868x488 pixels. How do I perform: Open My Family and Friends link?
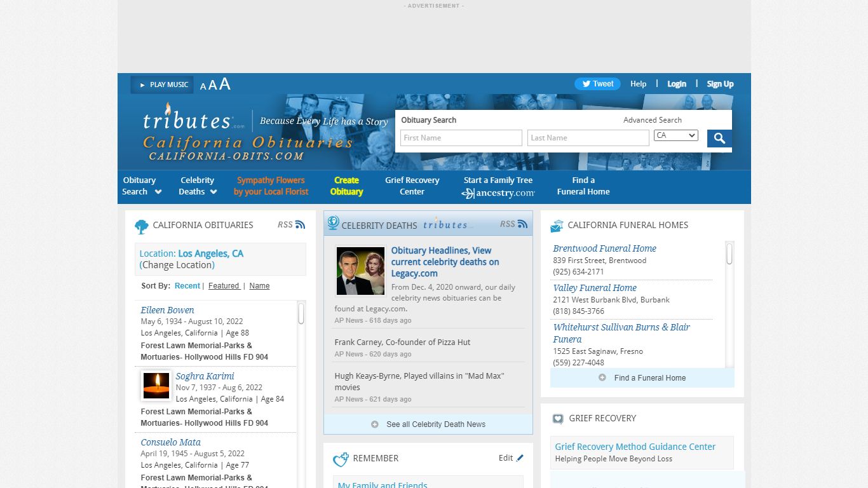[383, 484]
